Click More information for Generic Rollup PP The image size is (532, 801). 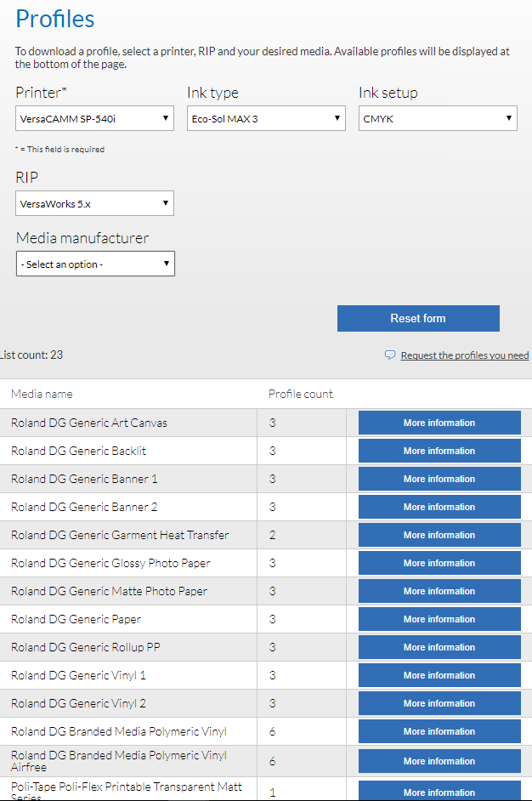(x=439, y=647)
